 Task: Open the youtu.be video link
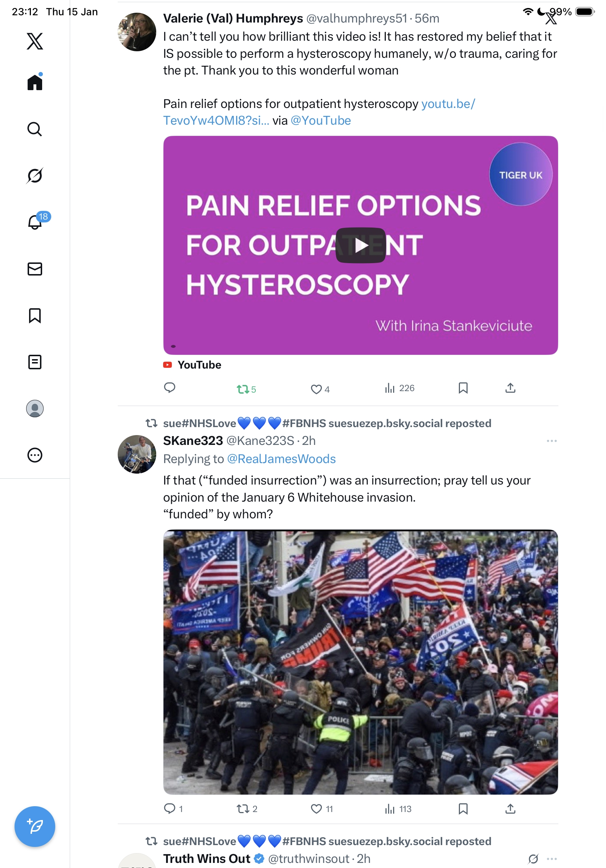point(319,112)
